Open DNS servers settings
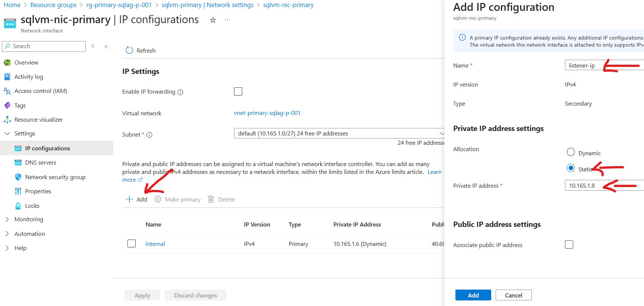Image resolution: width=644 pixels, height=306 pixels. tap(41, 163)
